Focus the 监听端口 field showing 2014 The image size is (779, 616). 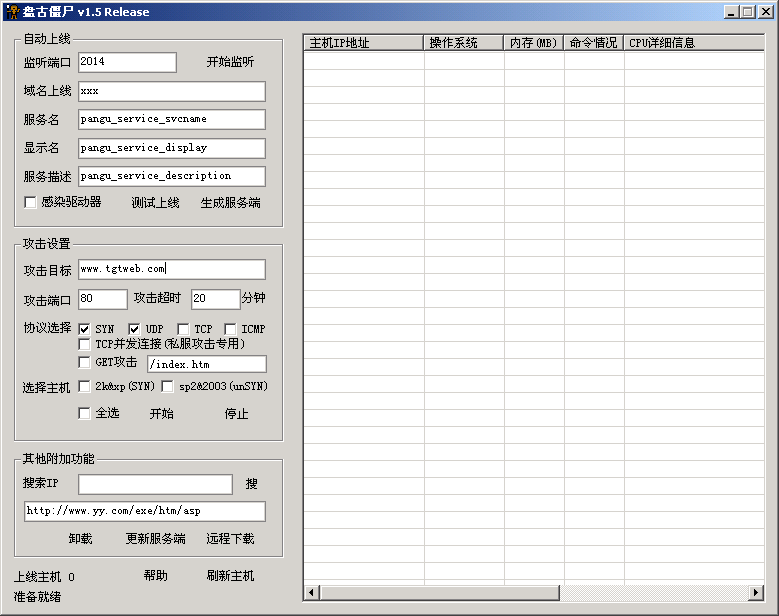127,62
